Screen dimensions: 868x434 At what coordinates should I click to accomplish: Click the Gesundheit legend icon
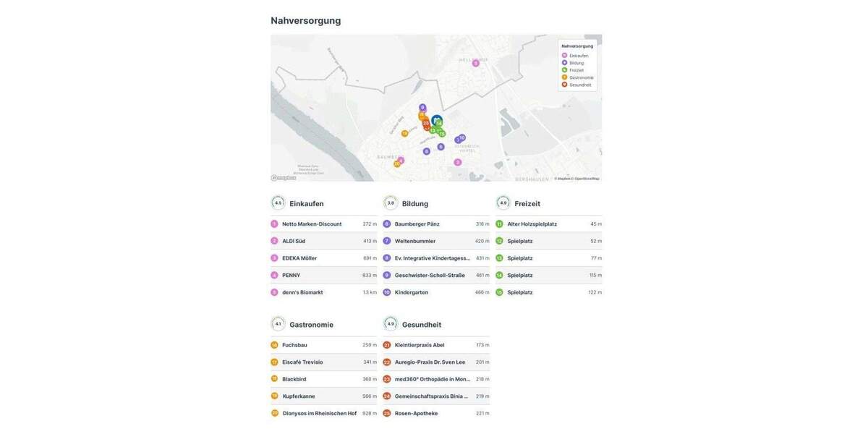tap(563, 82)
